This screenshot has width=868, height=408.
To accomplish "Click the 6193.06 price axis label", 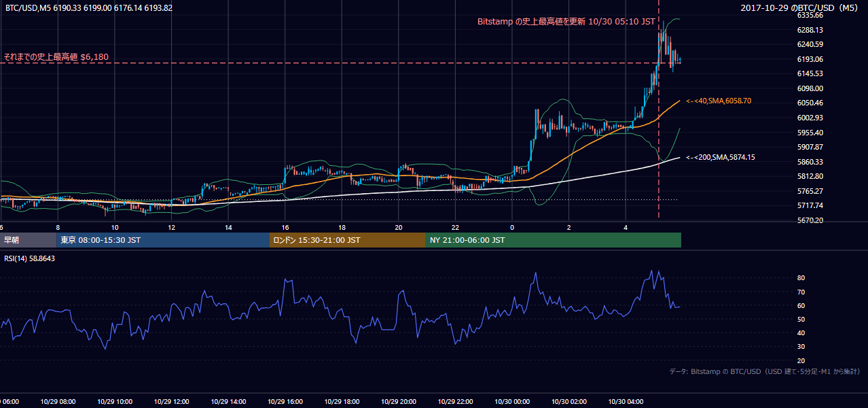I will pyautogui.click(x=810, y=59).
